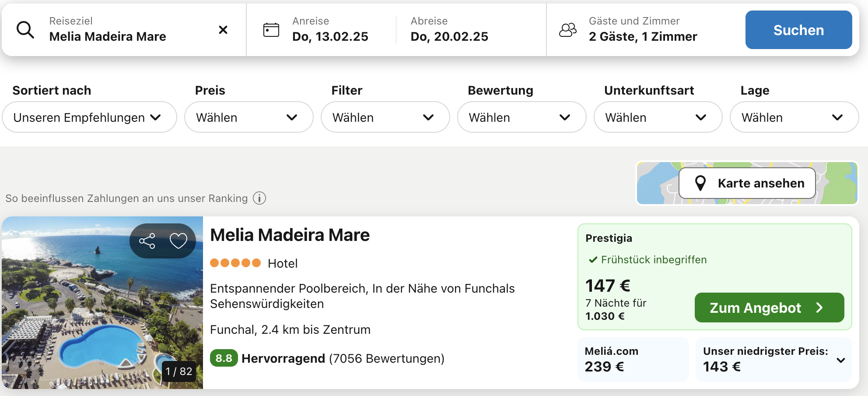Click the blue Suchen button

798,30
